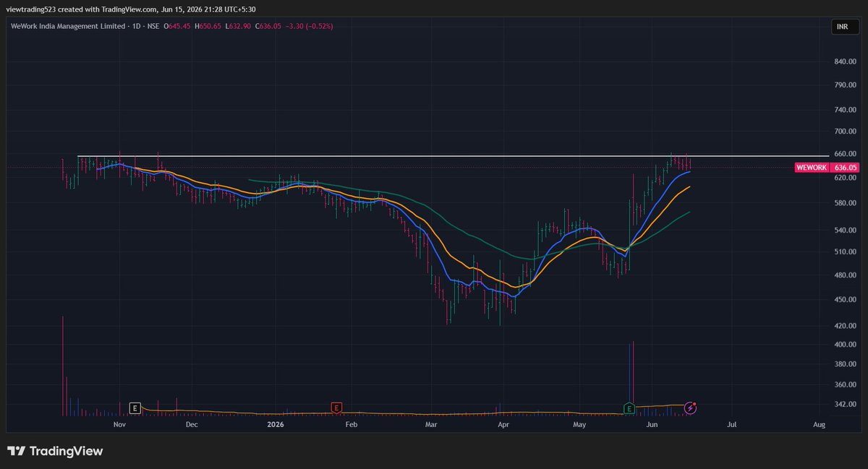Click the 740.00 price axis label
The image size is (868, 469).
click(845, 109)
